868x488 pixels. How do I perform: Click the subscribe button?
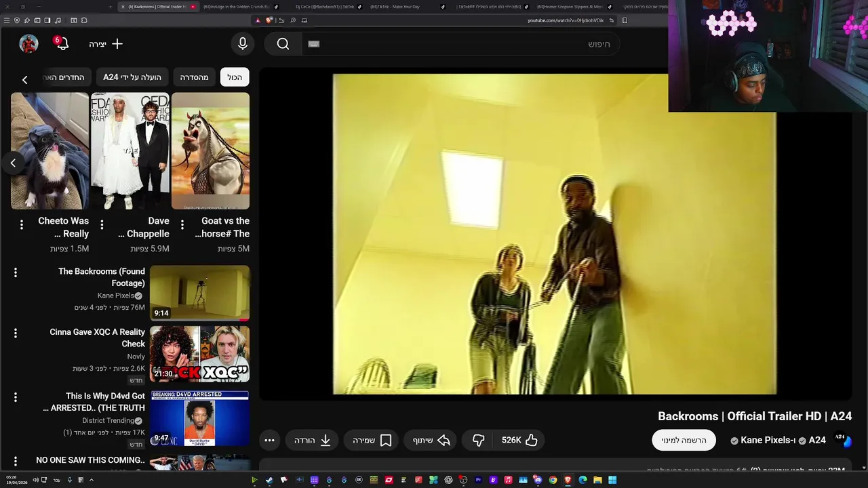pyautogui.click(x=684, y=441)
